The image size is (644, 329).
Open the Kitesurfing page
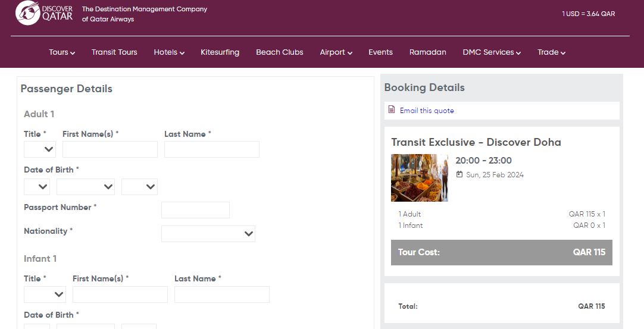(x=220, y=52)
